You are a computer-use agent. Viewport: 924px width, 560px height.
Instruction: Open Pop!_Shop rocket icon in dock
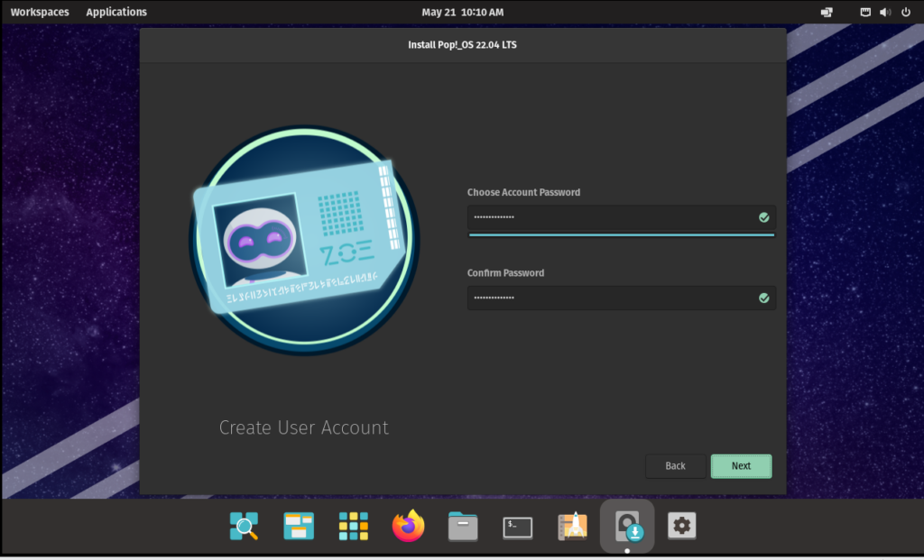572,526
